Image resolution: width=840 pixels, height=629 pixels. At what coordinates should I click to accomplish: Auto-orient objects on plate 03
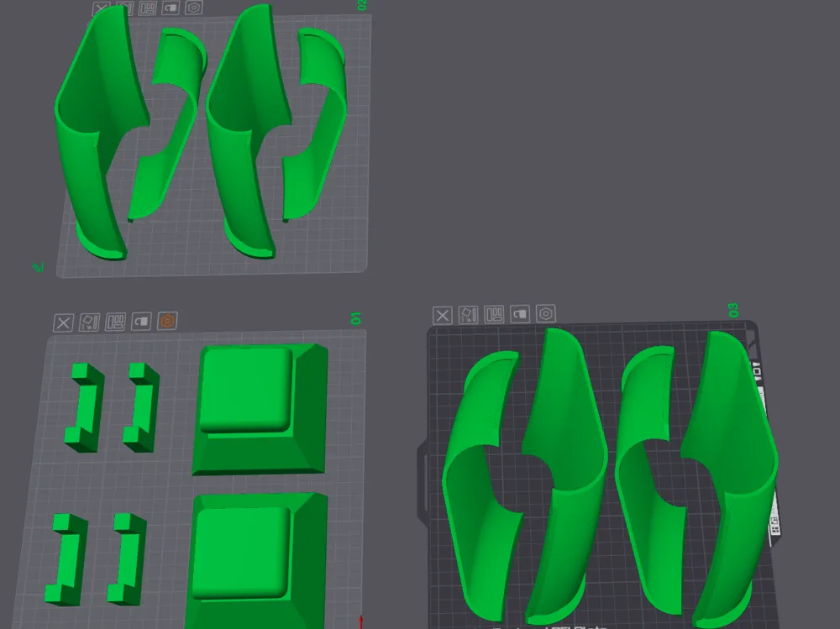click(x=468, y=315)
